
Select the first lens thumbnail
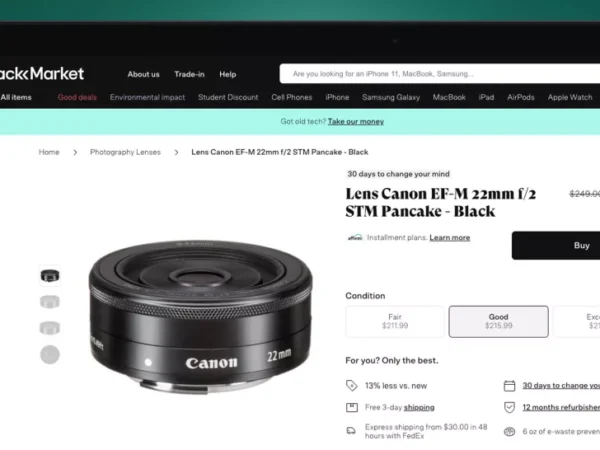click(x=50, y=276)
